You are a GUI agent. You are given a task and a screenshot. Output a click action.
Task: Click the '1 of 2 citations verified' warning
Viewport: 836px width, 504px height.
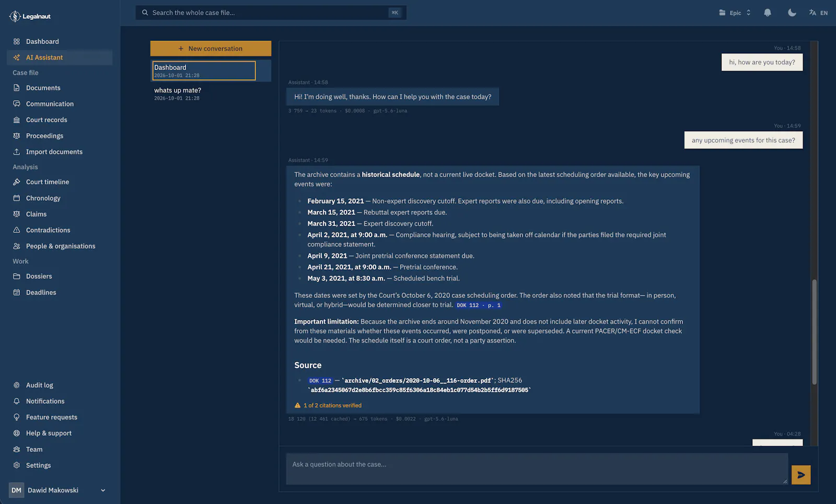(328, 405)
